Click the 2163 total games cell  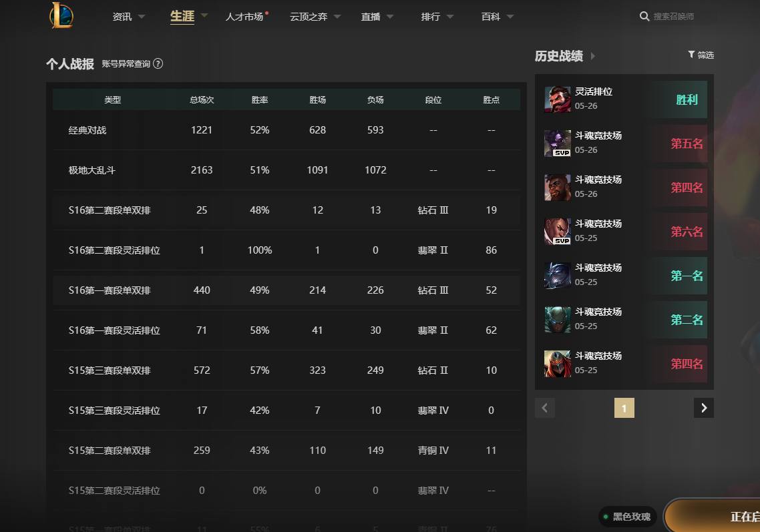[x=202, y=170]
